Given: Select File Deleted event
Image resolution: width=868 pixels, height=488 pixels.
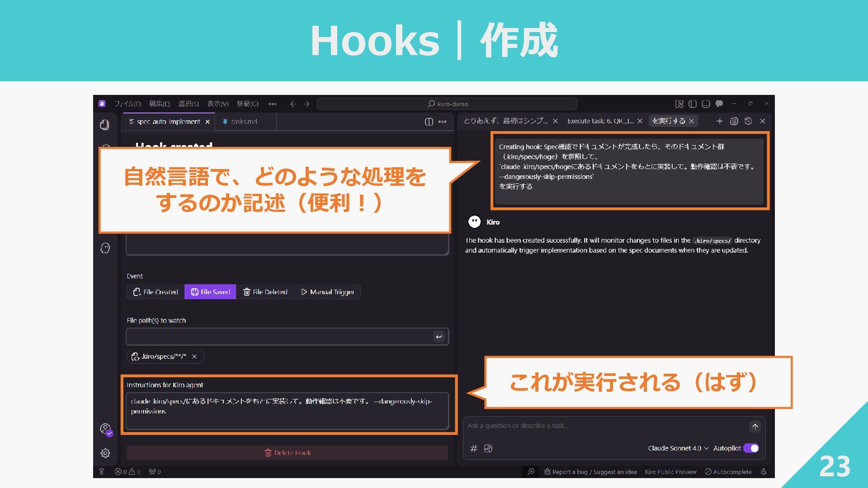Looking at the screenshot, I should tap(265, 292).
